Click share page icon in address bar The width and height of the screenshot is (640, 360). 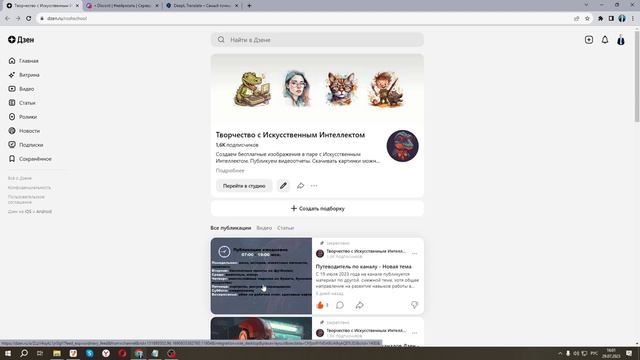pos(576,18)
